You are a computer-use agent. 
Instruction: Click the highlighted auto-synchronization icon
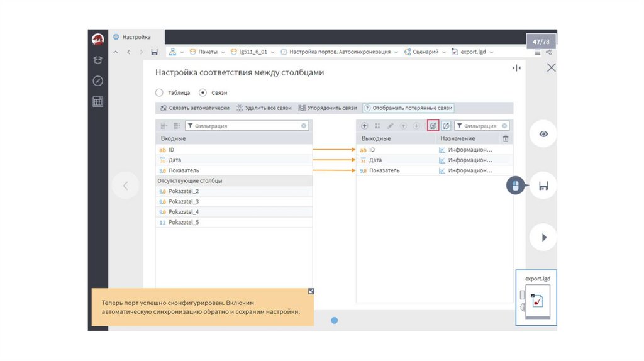pyautogui.click(x=433, y=126)
